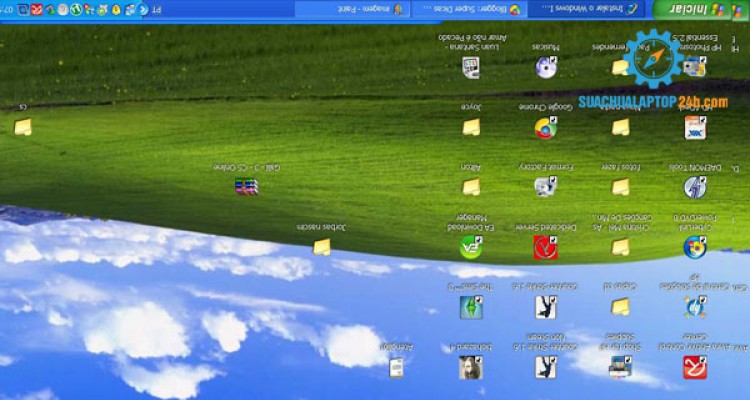Open the fotos fazer folder
The width and height of the screenshot is (750, 400).
[620, 186]
